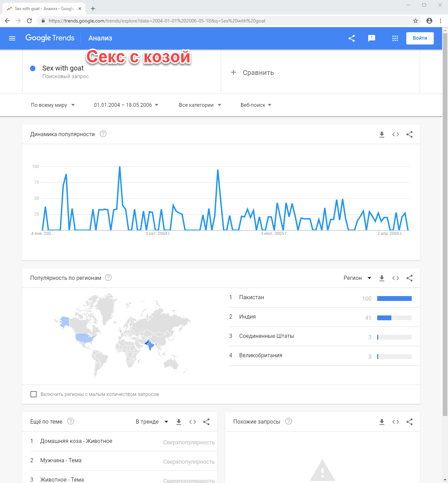Open a new browser tab
Image resolution: width=448 pixels, height=483 pixels.
93,9
